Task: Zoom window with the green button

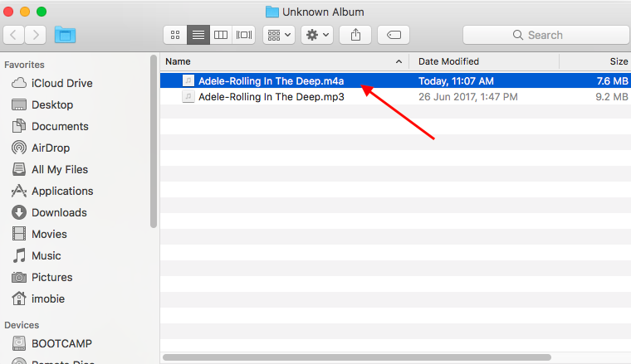Action: click(x=42, y=12)
